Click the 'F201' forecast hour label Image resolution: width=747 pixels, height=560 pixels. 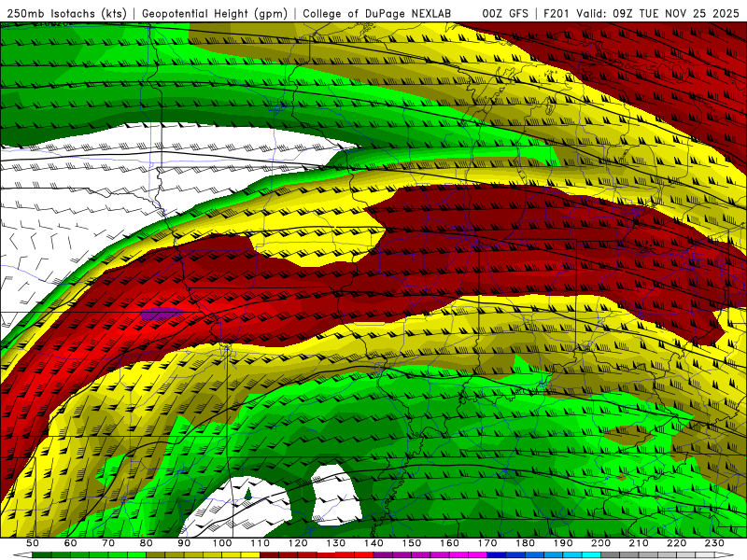click(557, 14)
